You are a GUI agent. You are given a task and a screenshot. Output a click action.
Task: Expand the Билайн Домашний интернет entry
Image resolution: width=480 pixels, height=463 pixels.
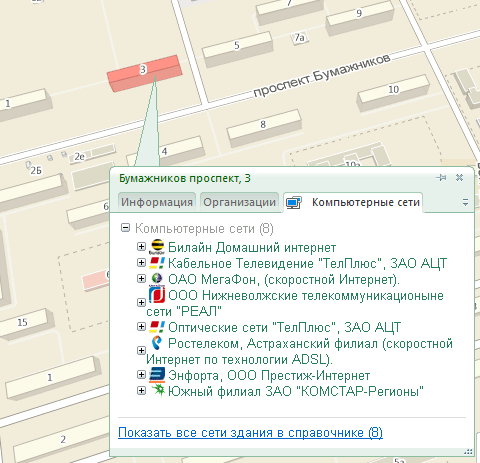(141, 247)
